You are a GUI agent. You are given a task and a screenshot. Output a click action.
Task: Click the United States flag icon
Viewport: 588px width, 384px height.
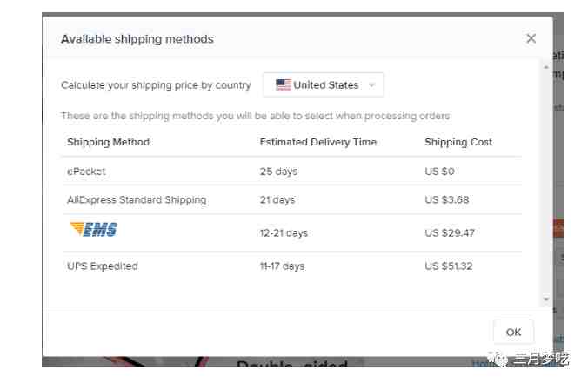tap(283, 84)
